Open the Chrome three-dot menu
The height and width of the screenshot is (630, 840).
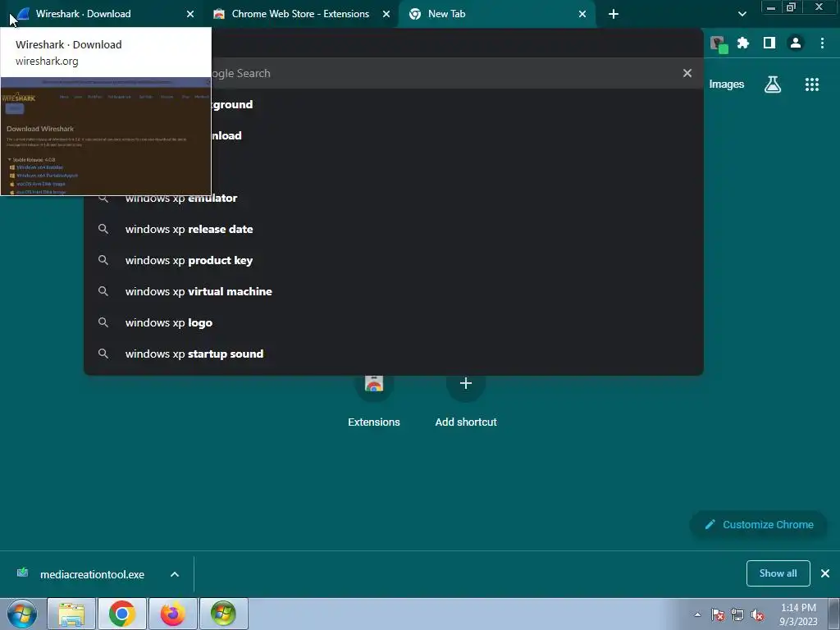pos(822,43)
